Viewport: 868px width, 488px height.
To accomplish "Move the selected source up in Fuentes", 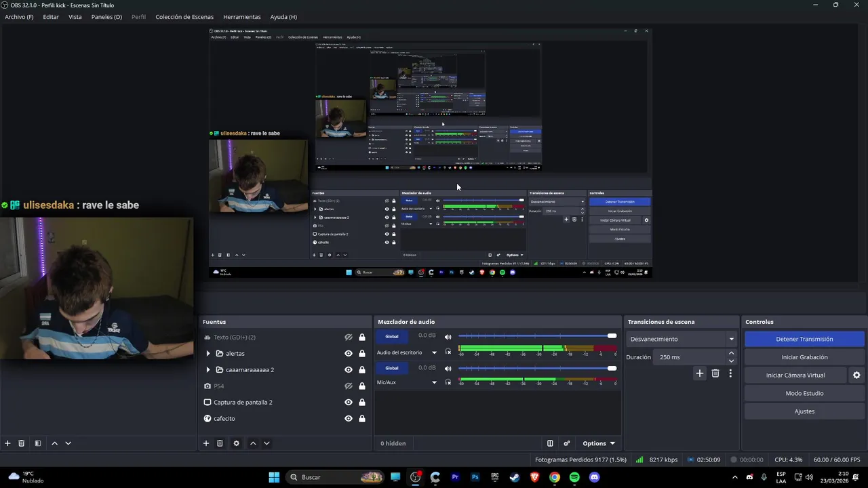I will tap(253, 443).
